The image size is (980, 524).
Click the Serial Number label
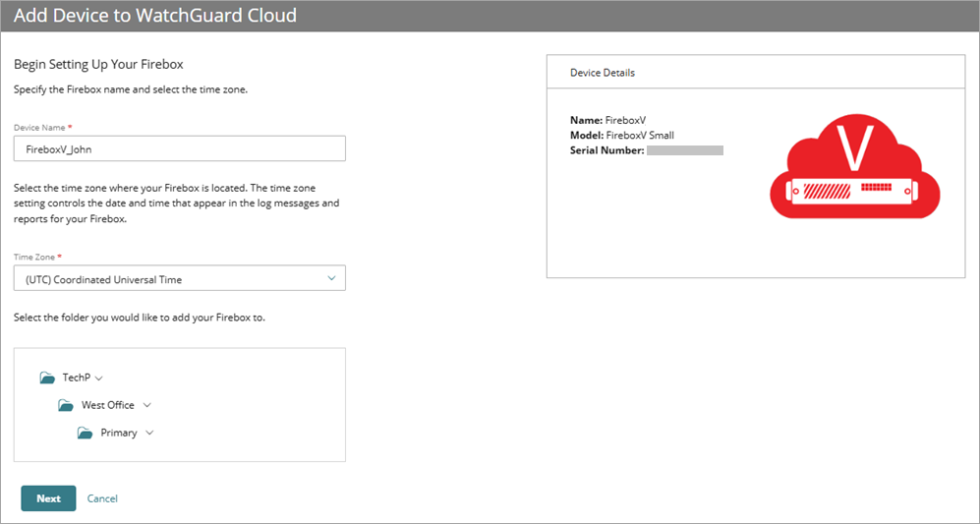[606, 150]
